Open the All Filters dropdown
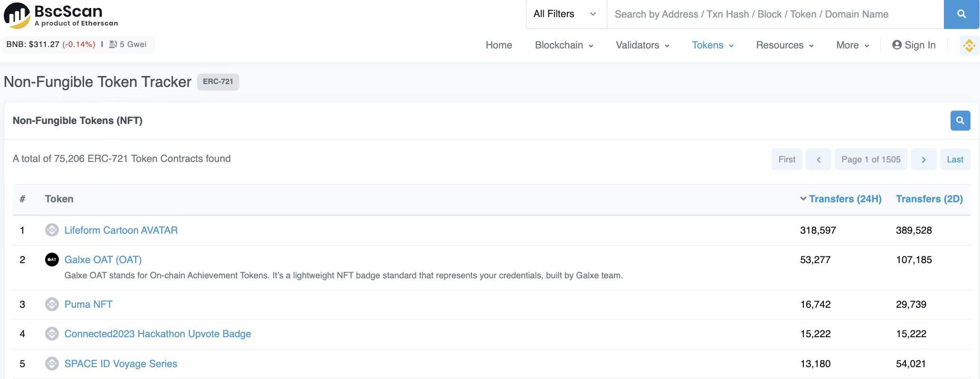The height and width of the screenshot is (379, 980). [x=565, y=14]
